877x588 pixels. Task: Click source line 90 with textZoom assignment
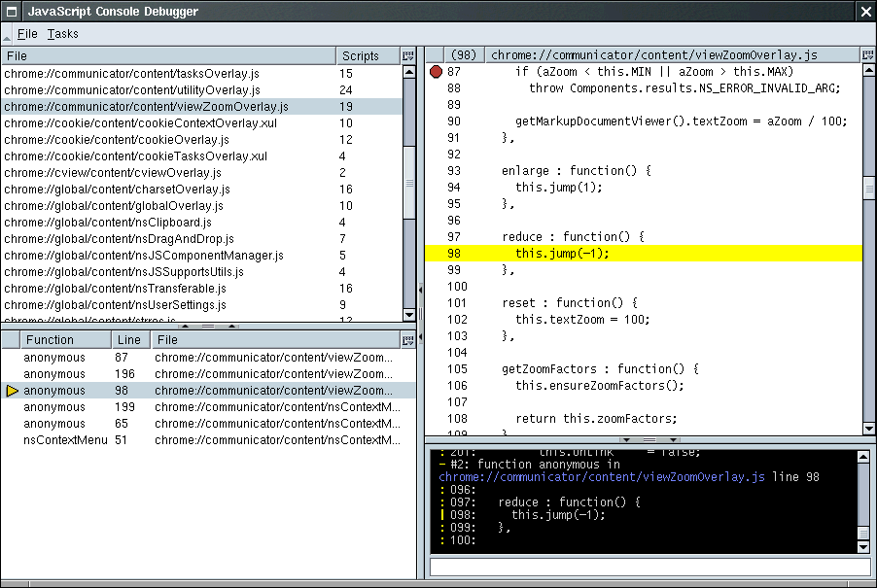click(644, 121)
